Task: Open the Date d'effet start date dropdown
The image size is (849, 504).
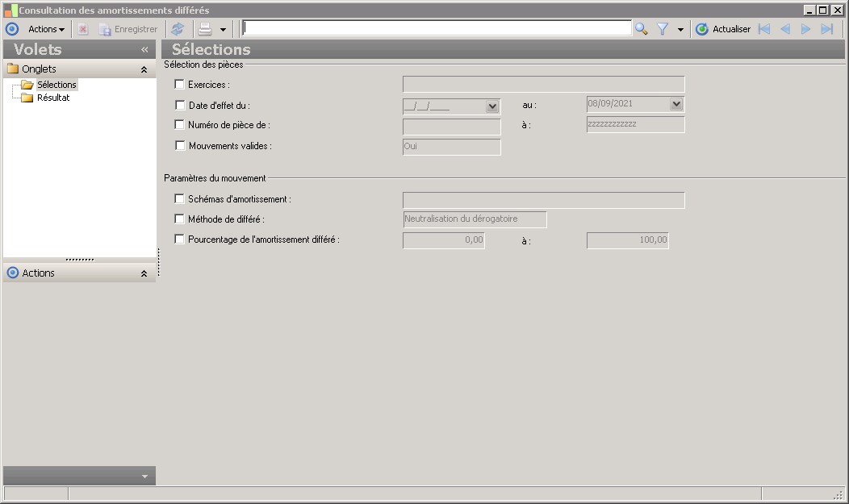Action: [492, 106]
